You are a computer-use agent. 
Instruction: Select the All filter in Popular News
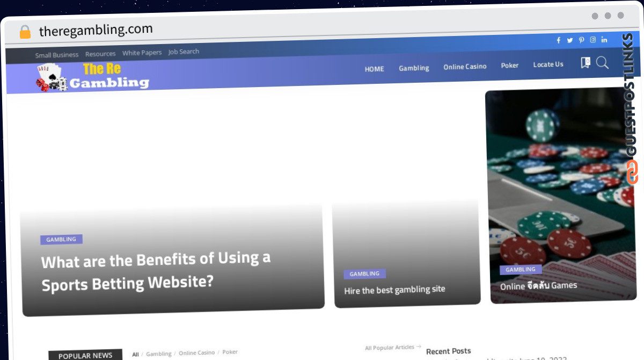[135, 355]
